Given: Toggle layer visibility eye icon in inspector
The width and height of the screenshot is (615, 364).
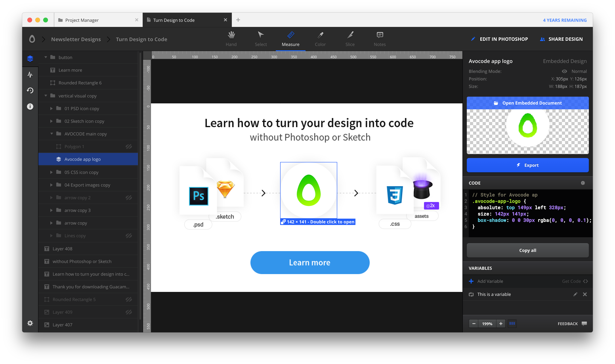Looking at the screenshot, I should coord(564,71).
